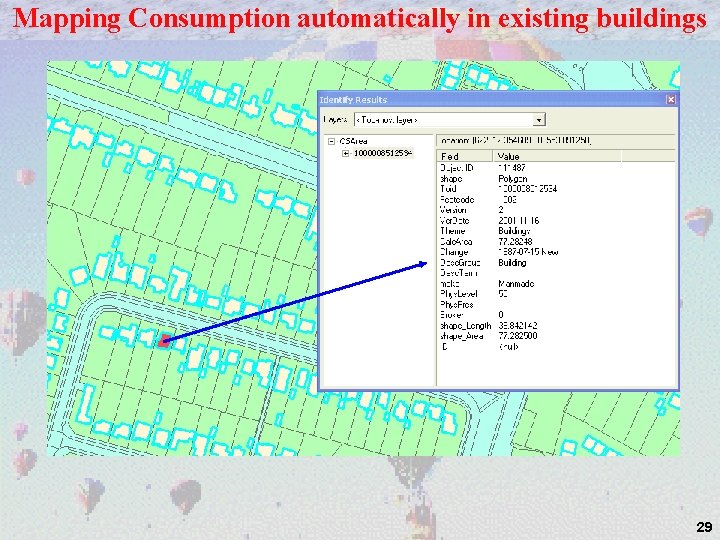Open the Layers dropdown arrow
The image size is (720, 540).
click(539, 120)
